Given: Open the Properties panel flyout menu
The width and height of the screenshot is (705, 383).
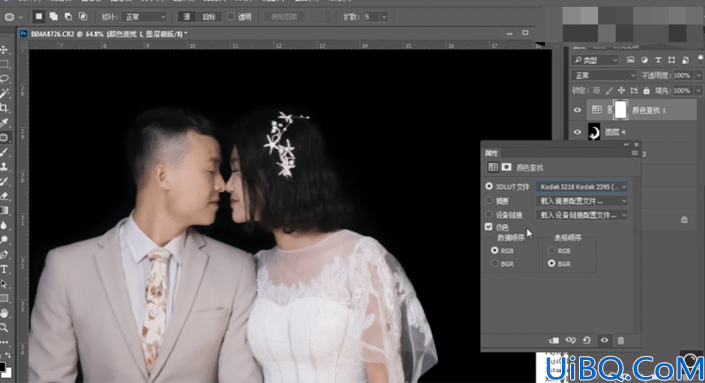Looking at the screenshot, I should [634, 153].
